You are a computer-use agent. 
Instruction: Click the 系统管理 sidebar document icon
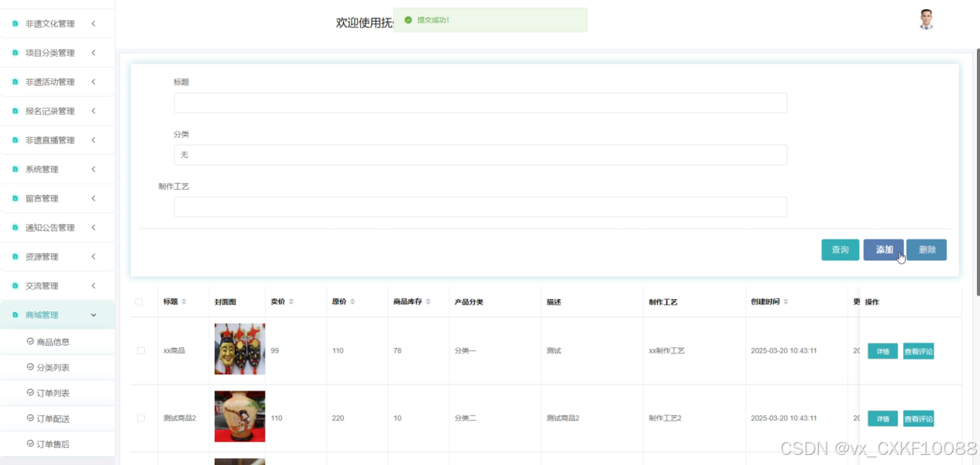tap(15, 169)
